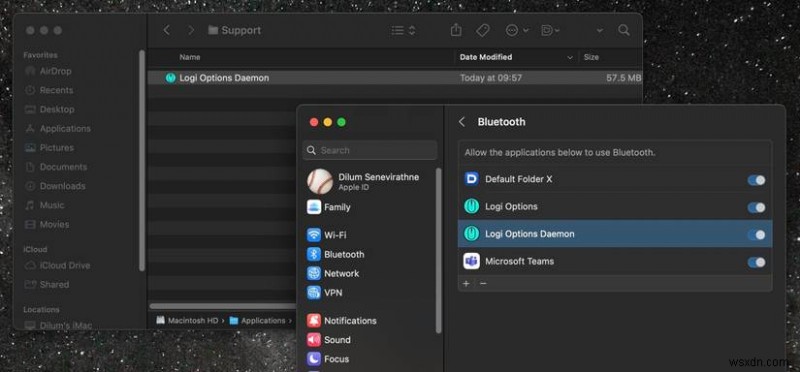Open the Finder list view switcher
The image size is (800, 372).
(403, 31)
